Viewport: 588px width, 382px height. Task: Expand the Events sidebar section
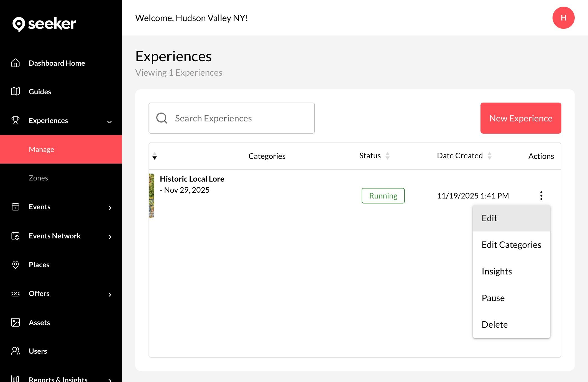click(110, 208)
